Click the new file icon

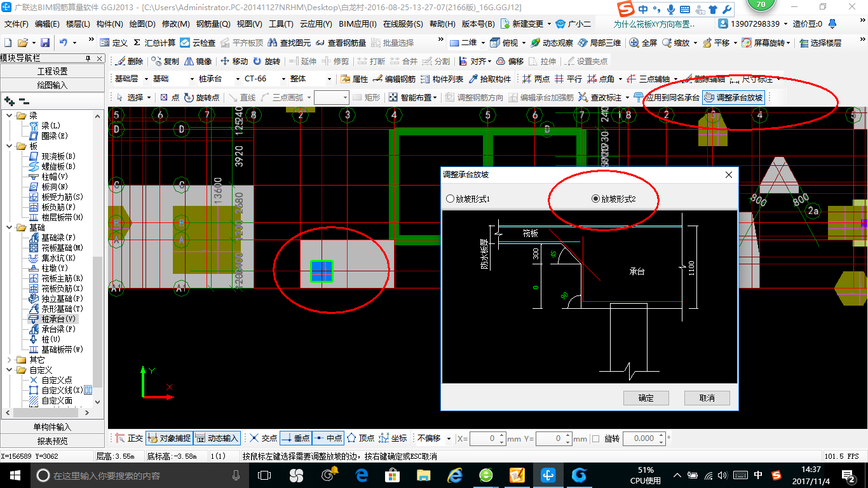(x=8, y=43)
